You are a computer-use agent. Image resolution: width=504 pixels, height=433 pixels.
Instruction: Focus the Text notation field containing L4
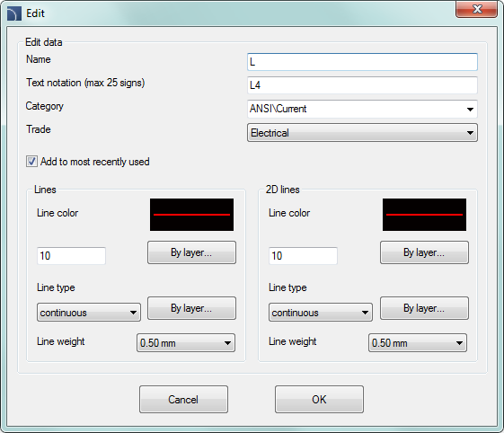pos(362,85)
